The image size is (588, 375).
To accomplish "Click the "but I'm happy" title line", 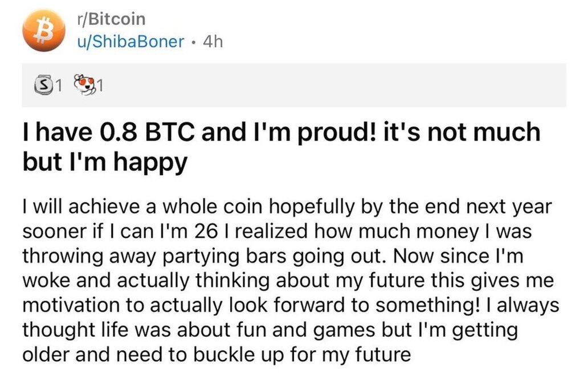I will click(x=105, y=162).
